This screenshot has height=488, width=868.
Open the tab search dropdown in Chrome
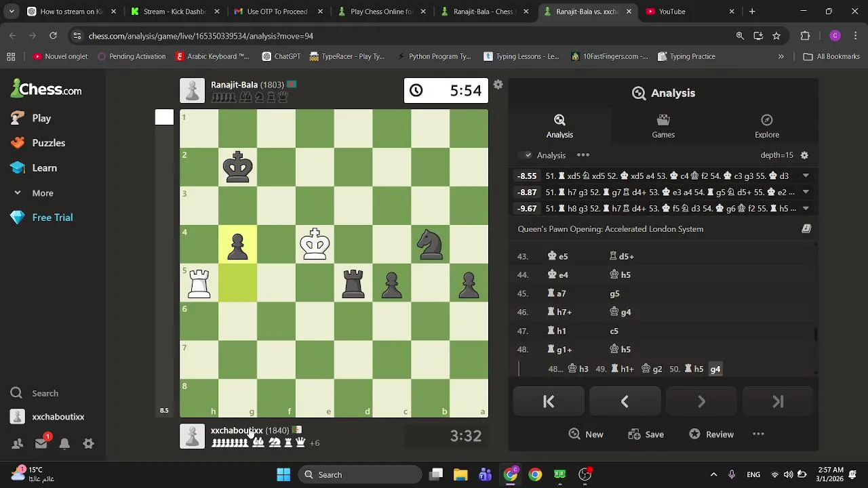12,12
